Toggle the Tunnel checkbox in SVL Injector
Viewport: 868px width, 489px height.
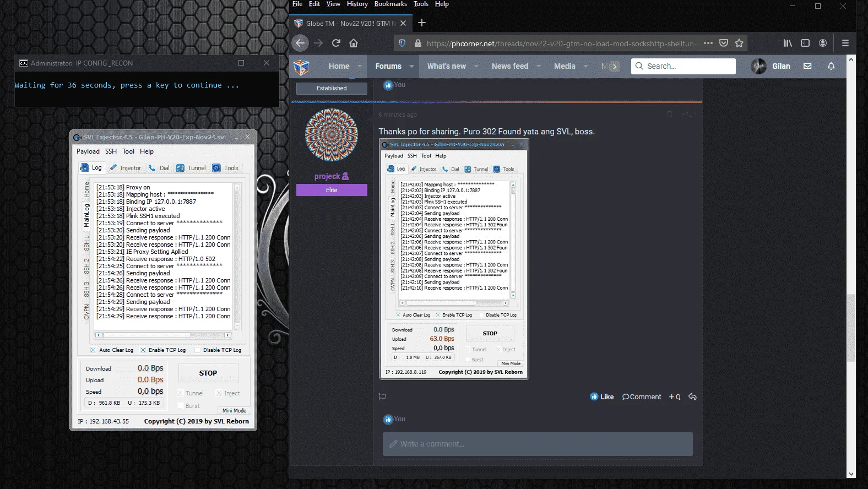tap(180, 393)
